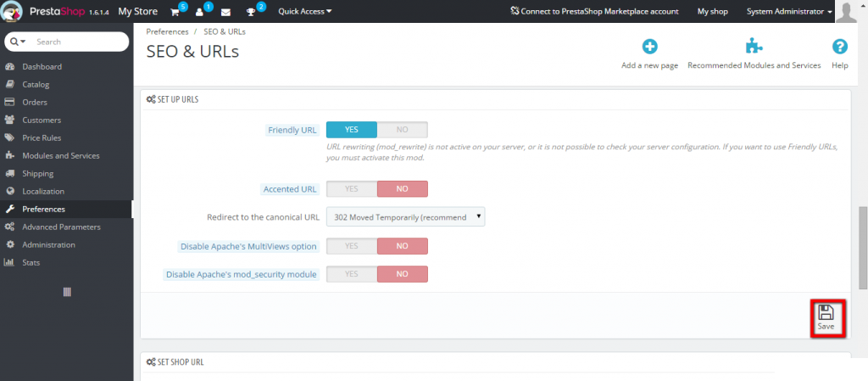Expand the System Administrator account menu
The height and width of the screenshot is (381, 868).
click(789, 11)
